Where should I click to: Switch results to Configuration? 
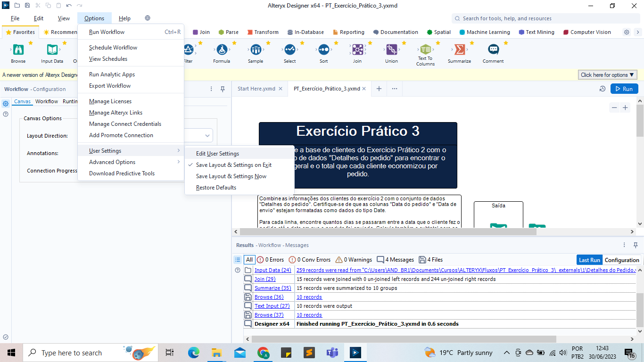tap(622, 260)
